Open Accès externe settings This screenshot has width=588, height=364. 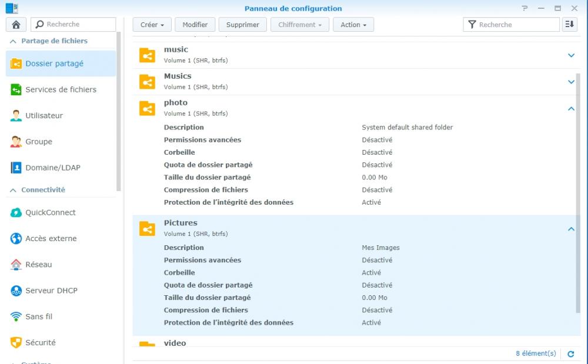point(51,239)
